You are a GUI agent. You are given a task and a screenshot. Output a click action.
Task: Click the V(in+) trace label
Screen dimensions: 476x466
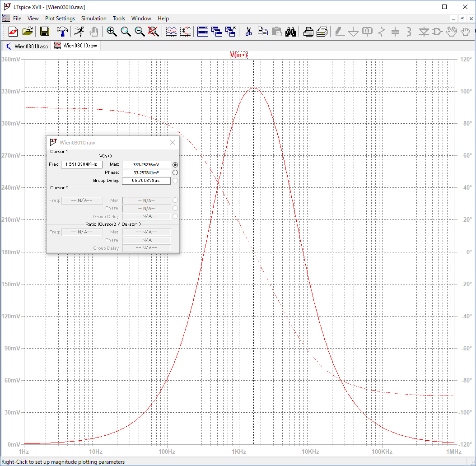pyautogui.click(x=238, y=55)
